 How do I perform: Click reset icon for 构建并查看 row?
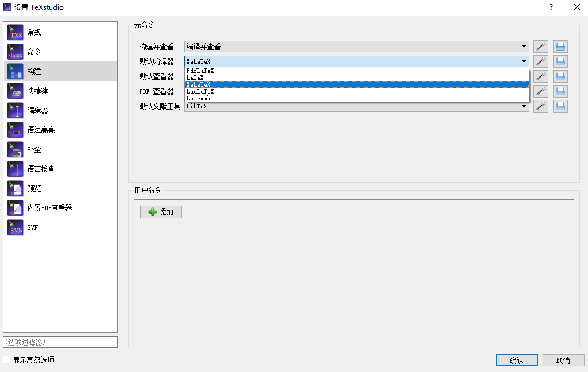(560, 46)
